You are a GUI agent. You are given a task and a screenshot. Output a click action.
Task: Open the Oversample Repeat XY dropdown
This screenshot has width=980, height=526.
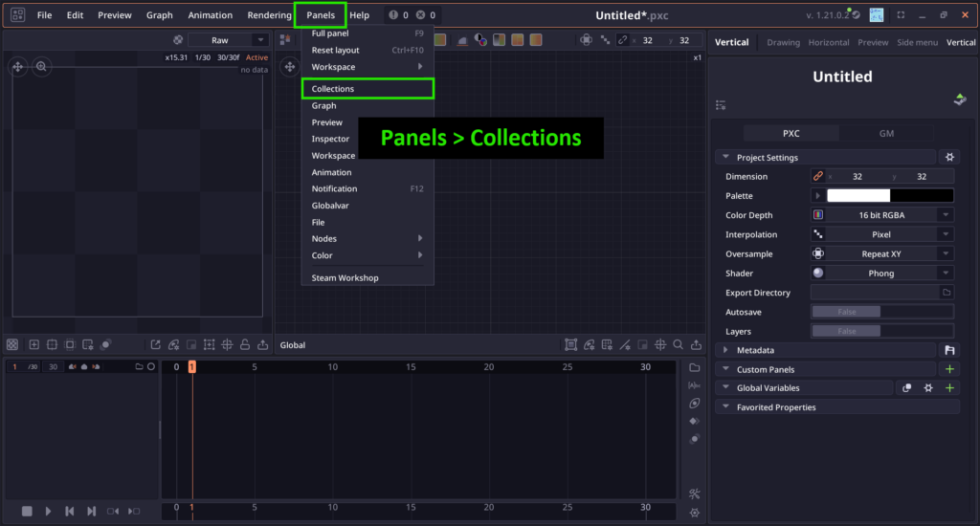click(x=881, y=253)
